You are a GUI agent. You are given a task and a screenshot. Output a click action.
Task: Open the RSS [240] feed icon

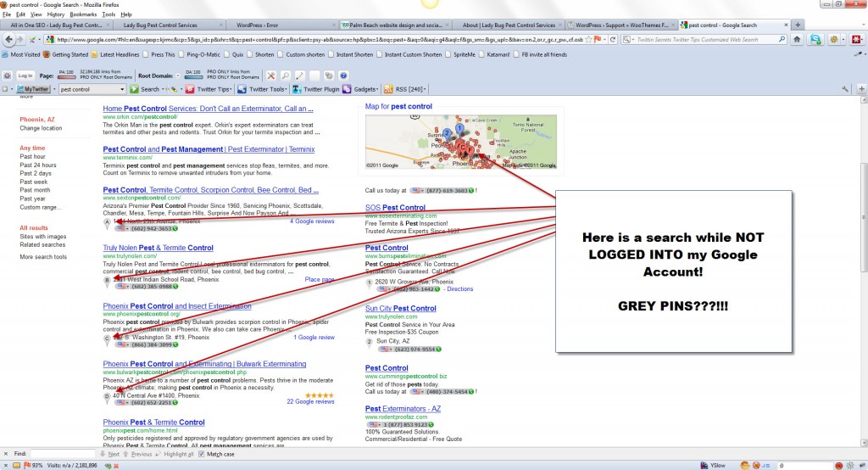point(388,89)
